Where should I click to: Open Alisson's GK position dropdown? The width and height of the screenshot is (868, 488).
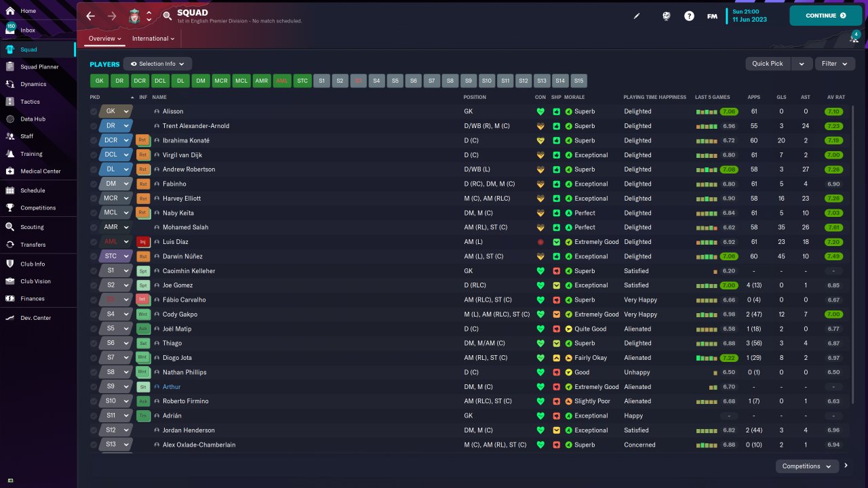[115, 111]
